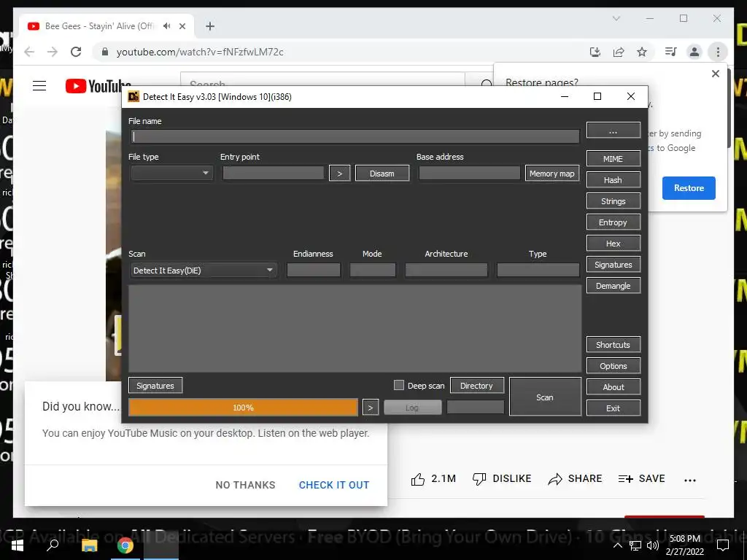Close the Restore pages popup
This screenshot has height=560, width=747.
(715, 74)
